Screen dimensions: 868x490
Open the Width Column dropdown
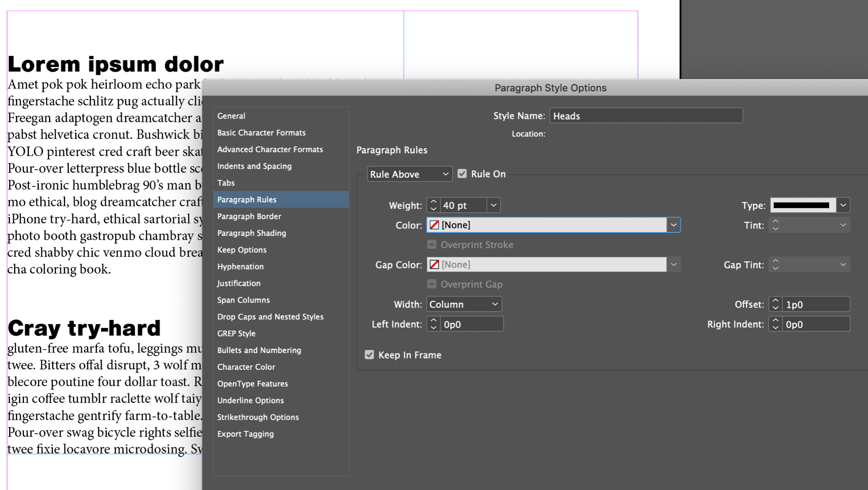(464, 304)
